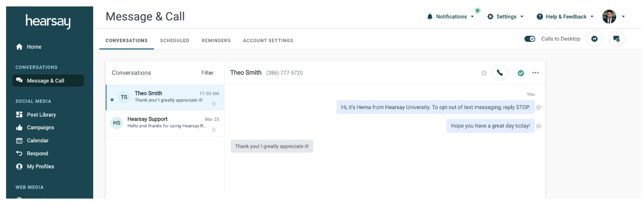Call Theo Smith with the phone icon
This screenshot has height=205, width=644.
point(500,73)
